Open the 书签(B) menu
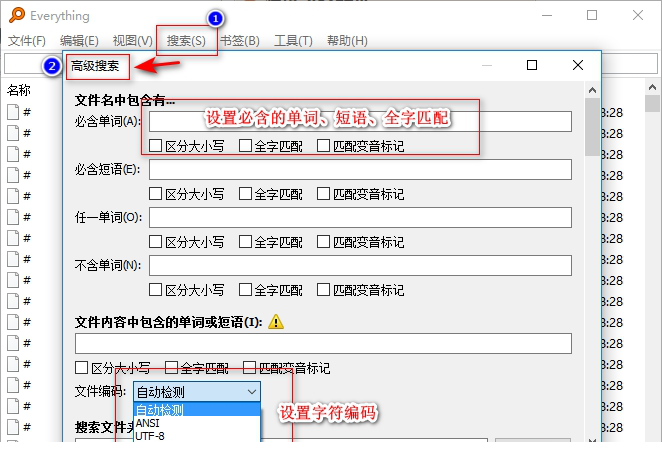Image resolution: width=662 pixels, height=459 pixels. [239, 41]
